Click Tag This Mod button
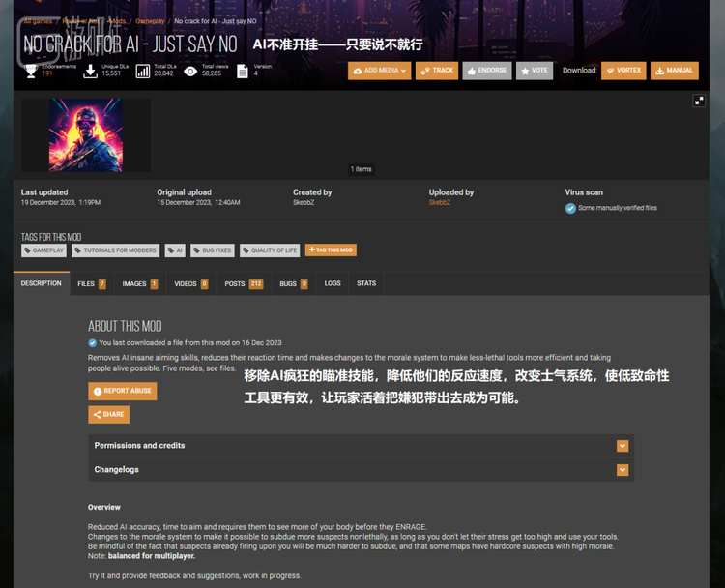 331,250
